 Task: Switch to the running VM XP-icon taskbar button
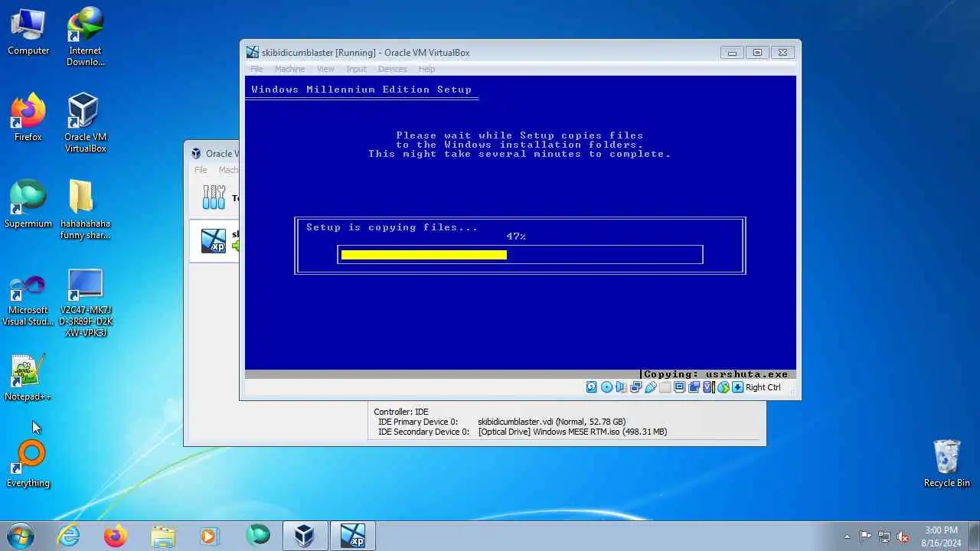pyautogui.click(x=353, y=536)
